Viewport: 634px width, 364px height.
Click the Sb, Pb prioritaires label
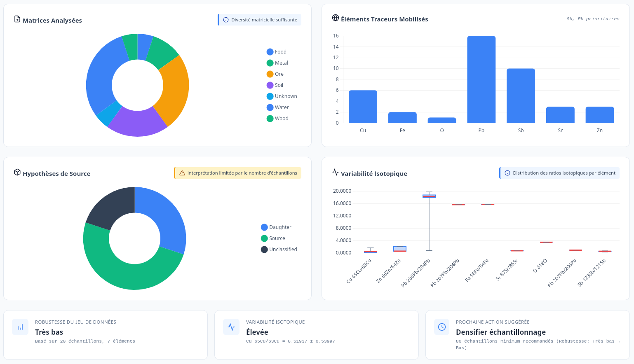click(593, 19)
